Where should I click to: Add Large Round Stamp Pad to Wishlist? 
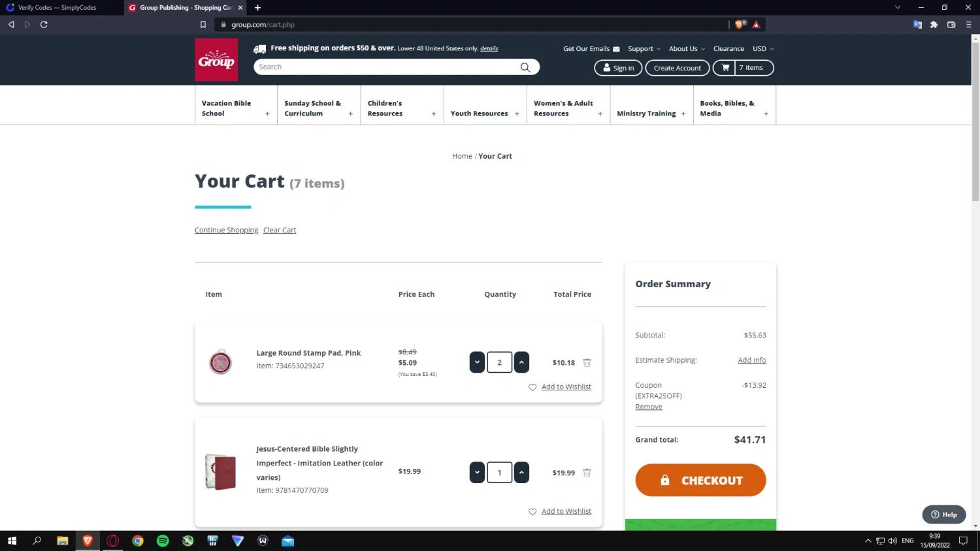point(566,387)
